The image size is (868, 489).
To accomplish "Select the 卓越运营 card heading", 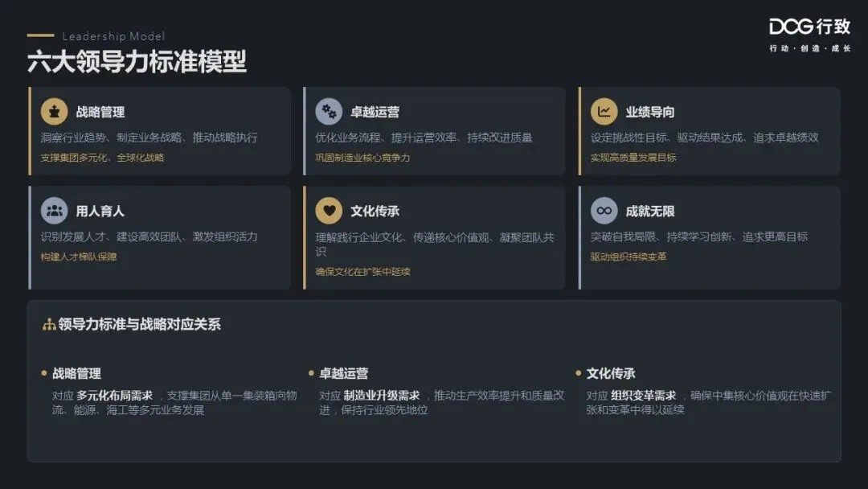I will (x=375, y=112).
